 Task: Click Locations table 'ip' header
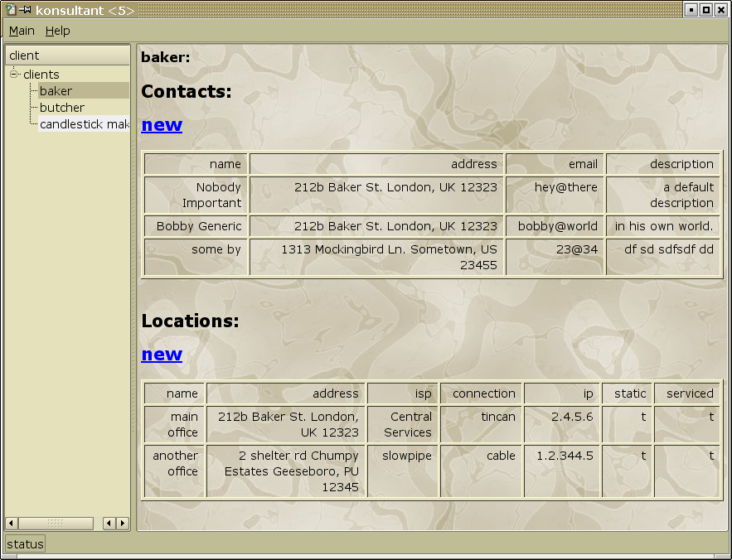pos(588,393)
